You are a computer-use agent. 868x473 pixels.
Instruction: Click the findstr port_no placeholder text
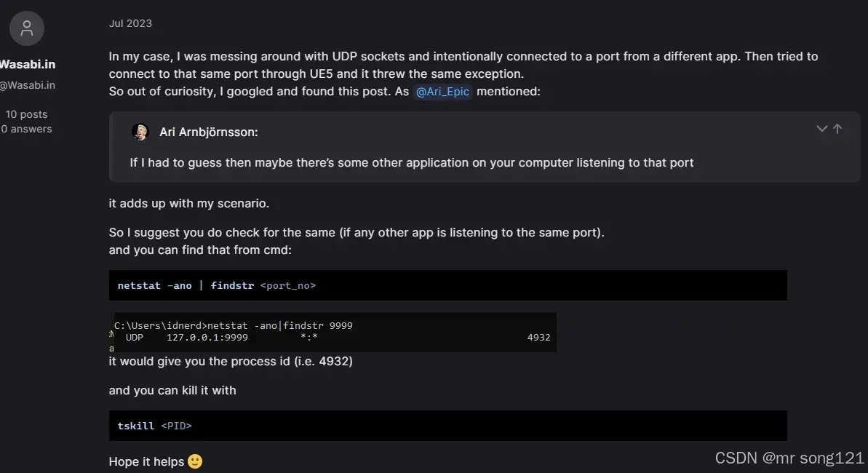coord(287,285)
